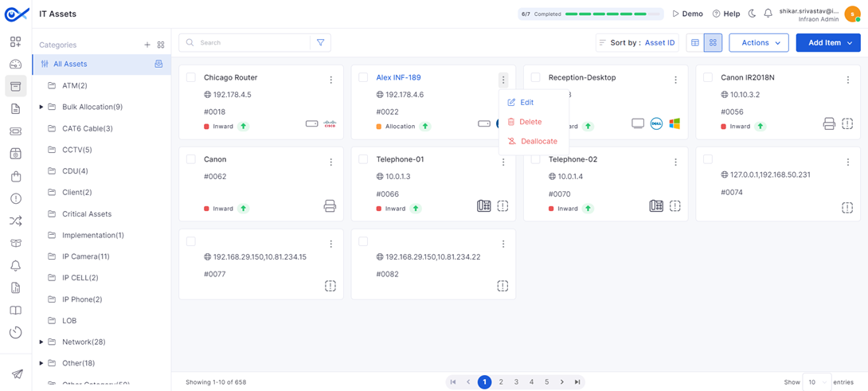
Task: Open three-dot menu on Chicago Router card
Action: (331, 80)
